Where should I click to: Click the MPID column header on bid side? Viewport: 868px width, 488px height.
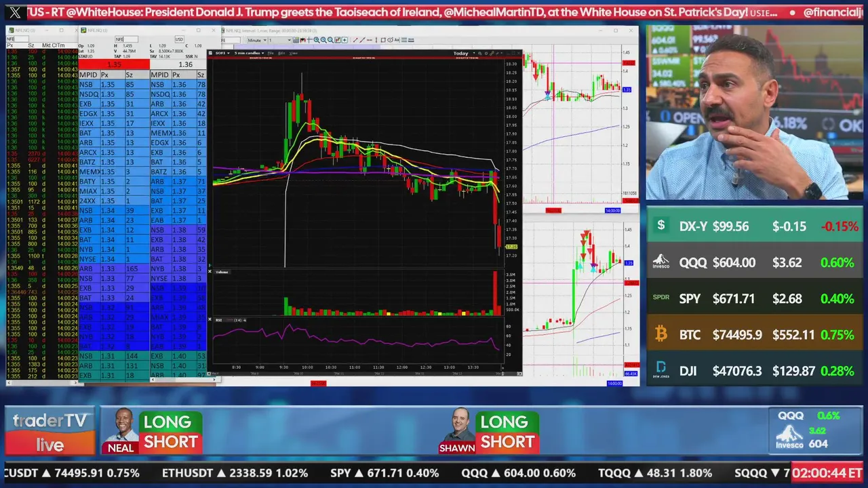pyautogui.click(x=89, y=75)
